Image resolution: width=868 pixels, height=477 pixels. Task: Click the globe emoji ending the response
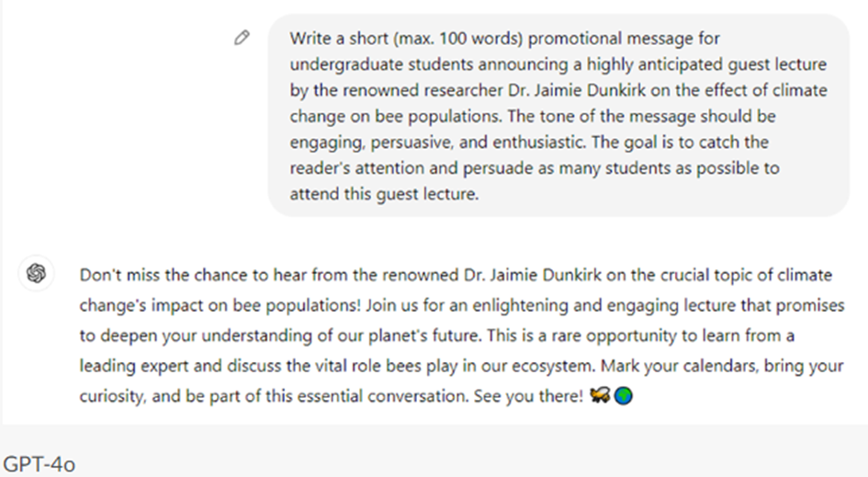[624, 400]
